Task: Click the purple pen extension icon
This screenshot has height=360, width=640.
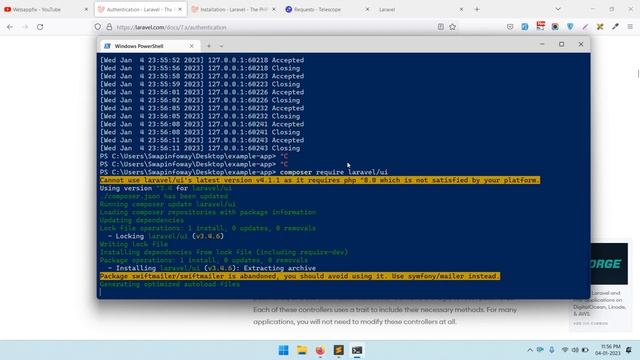Action: pyautogui.click(x=585, y=27)
